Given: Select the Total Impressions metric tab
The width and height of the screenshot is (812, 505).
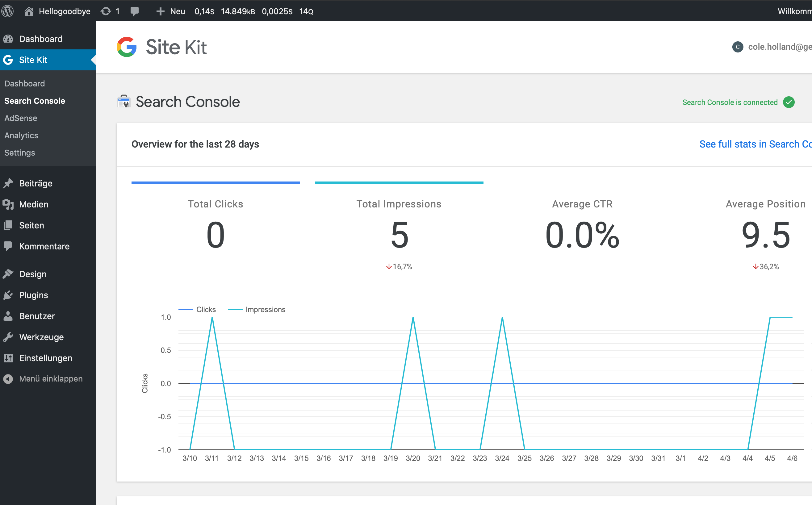Looking at the screenshot, I should (x=399, y=226).
